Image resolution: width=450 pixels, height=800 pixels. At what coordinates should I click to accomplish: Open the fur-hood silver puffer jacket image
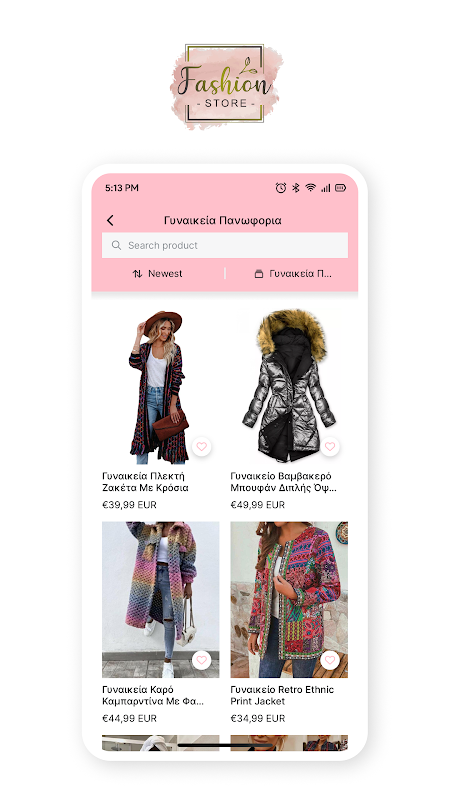[289, 386]
